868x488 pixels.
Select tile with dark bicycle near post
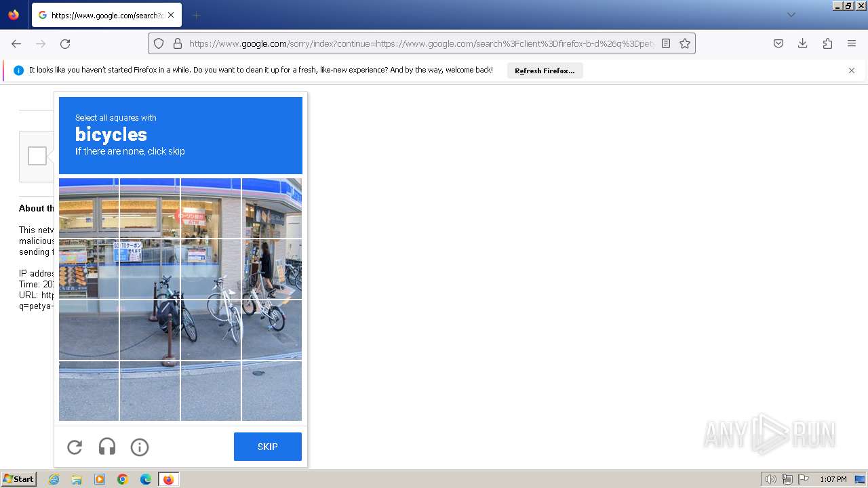coord(150,330)
